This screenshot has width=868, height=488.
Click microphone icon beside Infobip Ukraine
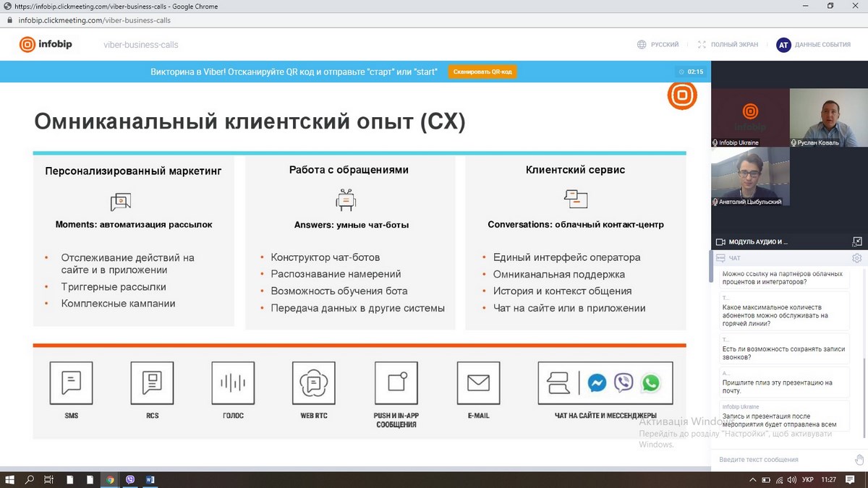coord(715,143)
